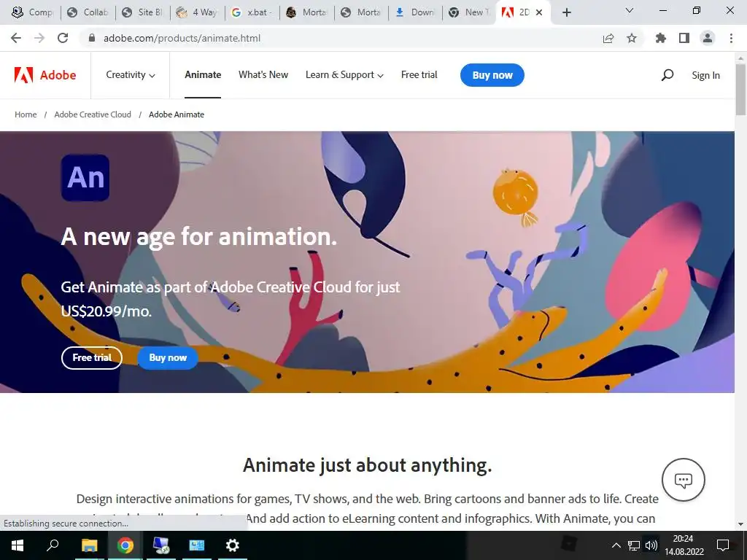Switch to the 4 Way tab
This screenshot has width=747, height=560.
click(197, 12)
